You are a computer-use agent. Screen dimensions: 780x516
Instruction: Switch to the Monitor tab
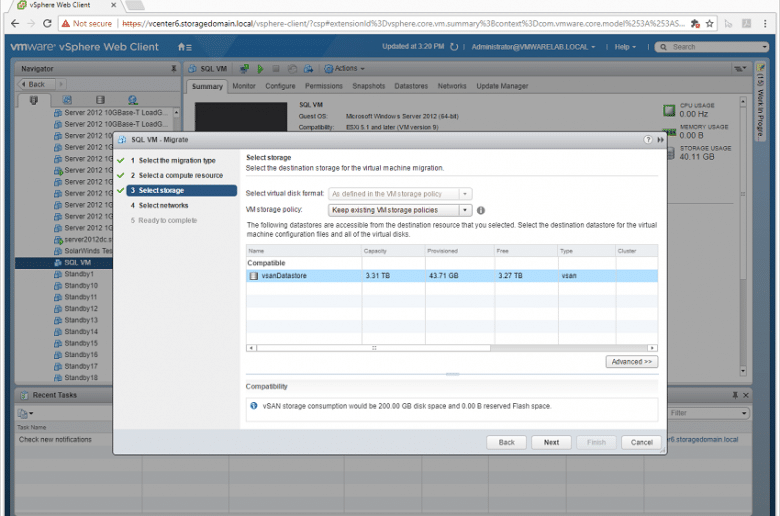244,86
